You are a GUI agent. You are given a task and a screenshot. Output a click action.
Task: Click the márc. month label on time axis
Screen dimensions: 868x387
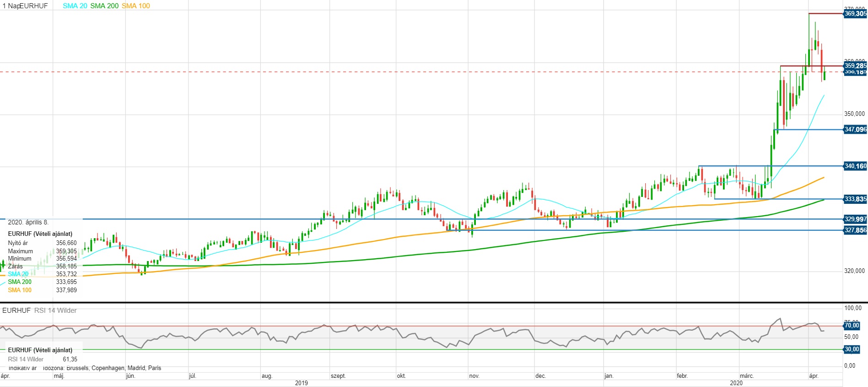[747, 376]
